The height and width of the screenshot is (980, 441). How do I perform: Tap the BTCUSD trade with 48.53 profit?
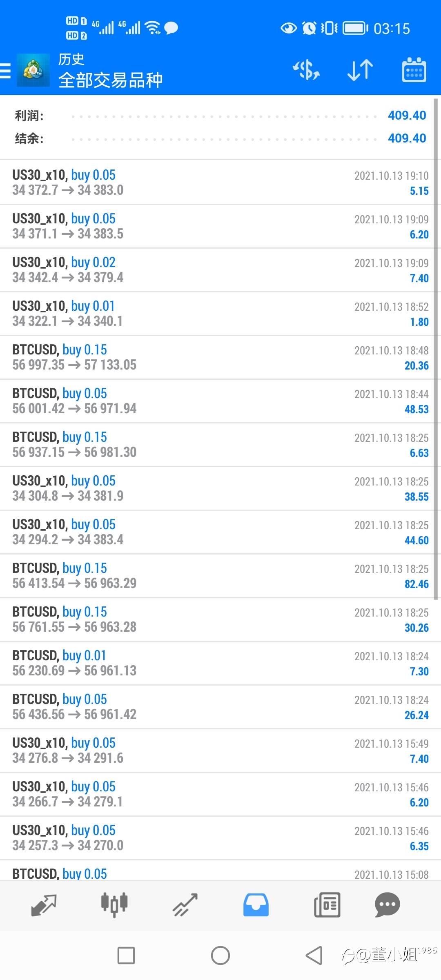tap(220, 401)
